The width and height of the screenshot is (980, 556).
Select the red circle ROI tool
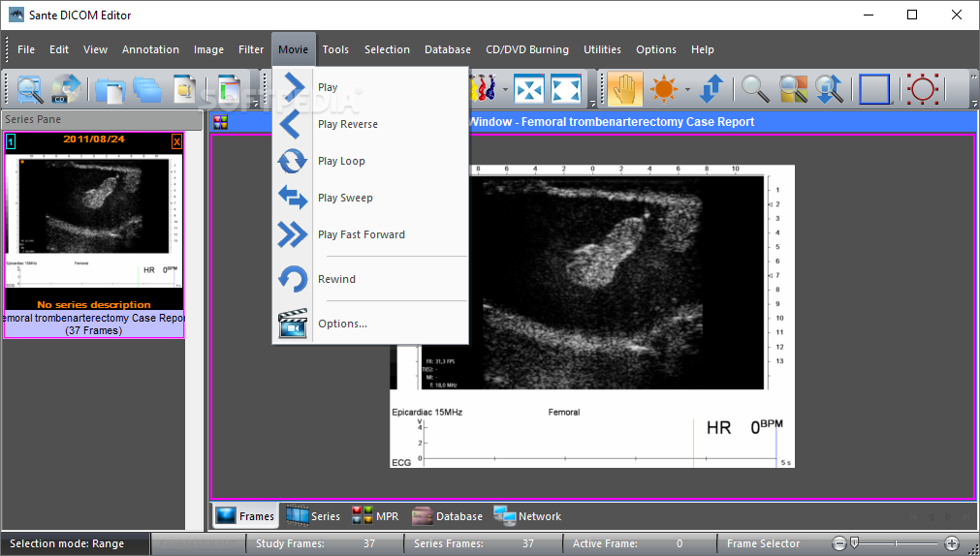pyautogui.click(x=923, y=89)
